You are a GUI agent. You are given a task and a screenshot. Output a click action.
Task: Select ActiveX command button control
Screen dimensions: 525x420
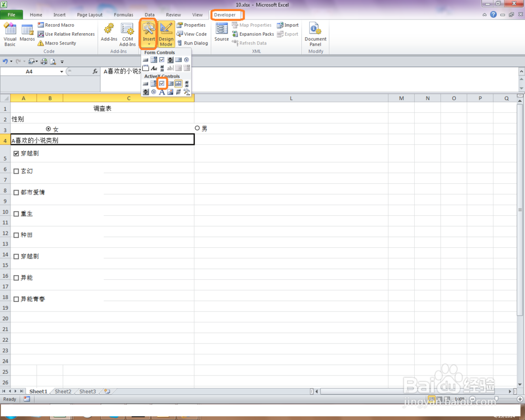[x=145, y=83]
